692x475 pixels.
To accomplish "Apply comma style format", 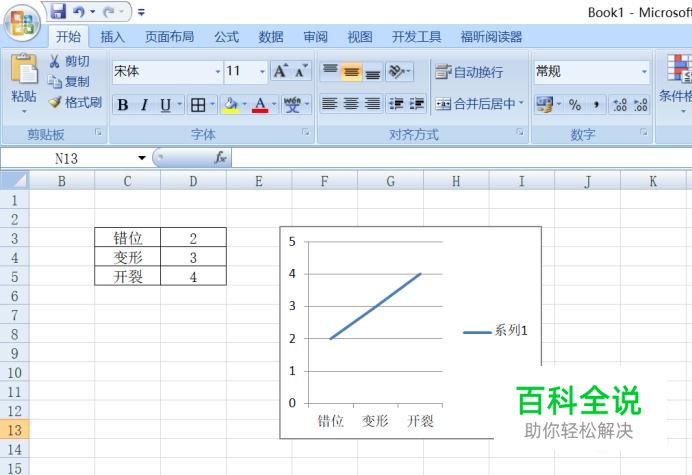I will 596,105.
